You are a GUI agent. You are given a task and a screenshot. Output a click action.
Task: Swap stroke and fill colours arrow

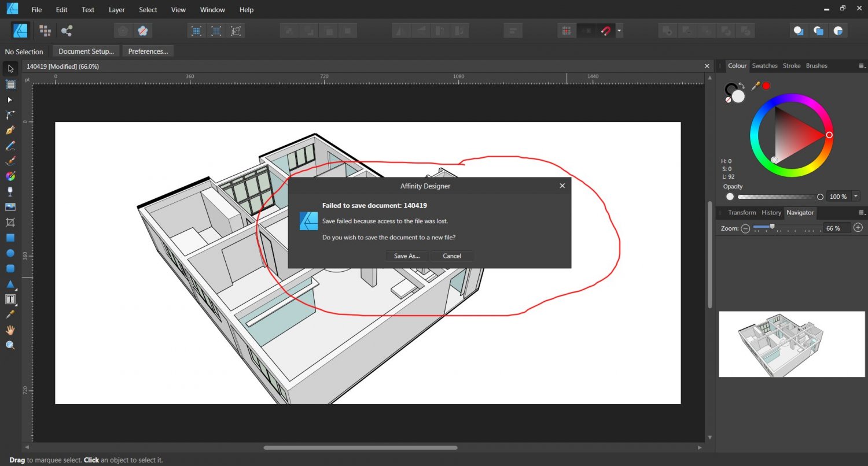(x=741, y=86)
